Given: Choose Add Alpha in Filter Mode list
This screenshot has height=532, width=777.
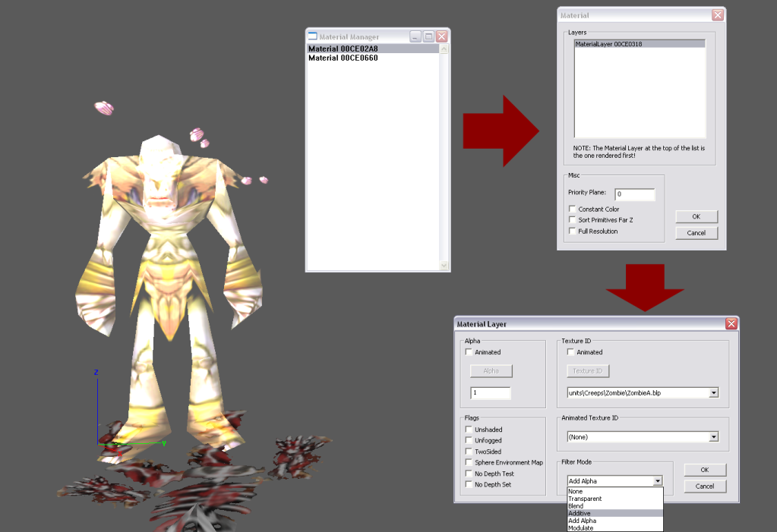Looking at the screenshot, I should click(x=615, y=521).
